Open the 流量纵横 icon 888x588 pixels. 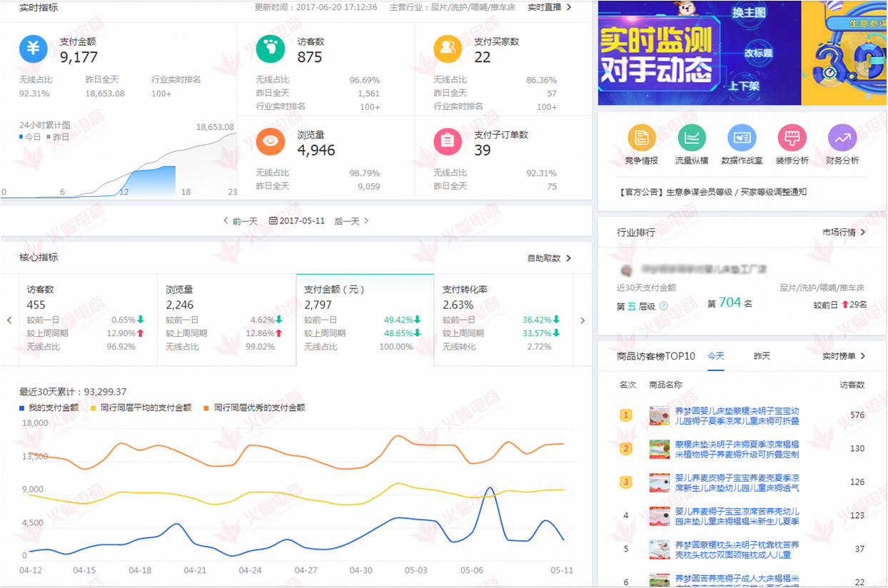[x=691, y=138]
